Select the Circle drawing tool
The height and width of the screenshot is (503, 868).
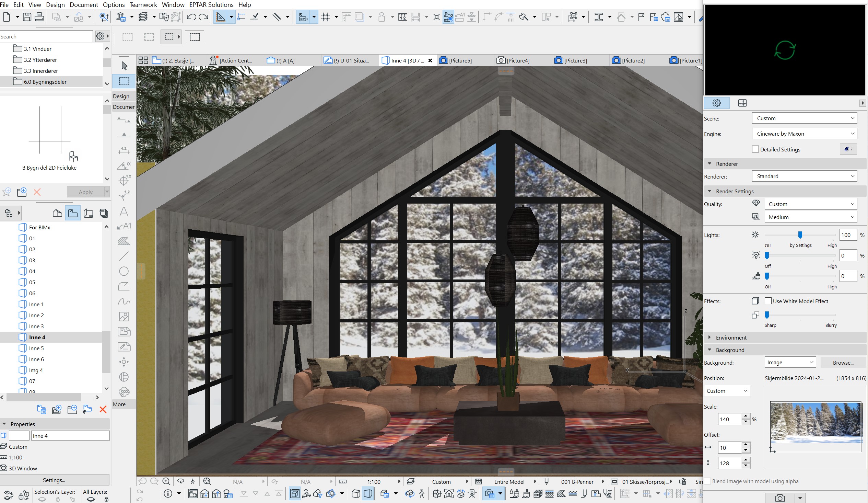point(124,271)
